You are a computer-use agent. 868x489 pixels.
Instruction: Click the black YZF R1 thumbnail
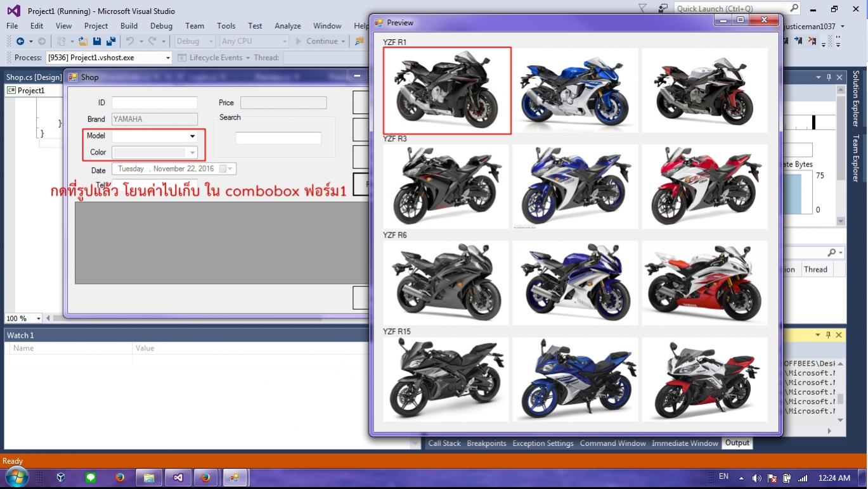click(447, 90)
